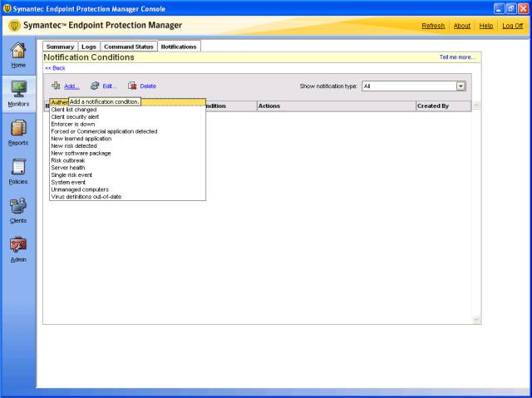Screen dimensions: 532x398
Task: Select Server health from list
Action: point(127,168)
